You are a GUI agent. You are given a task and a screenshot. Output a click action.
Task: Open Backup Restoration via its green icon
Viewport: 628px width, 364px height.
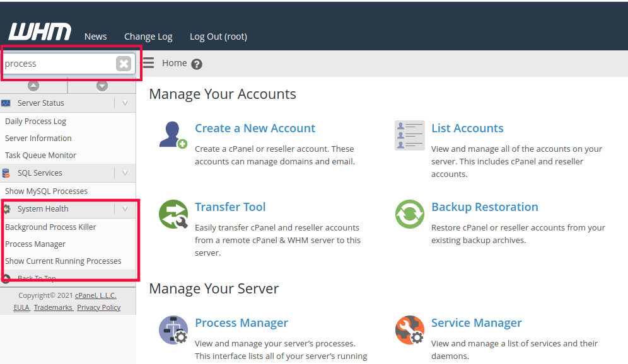click(409, 214)
